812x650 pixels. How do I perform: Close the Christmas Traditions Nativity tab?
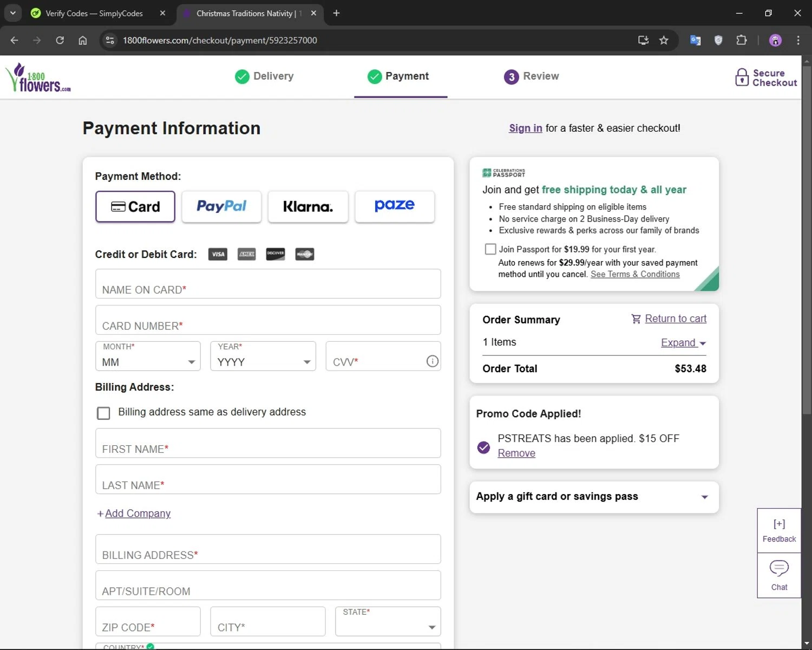tap(313, 13)
